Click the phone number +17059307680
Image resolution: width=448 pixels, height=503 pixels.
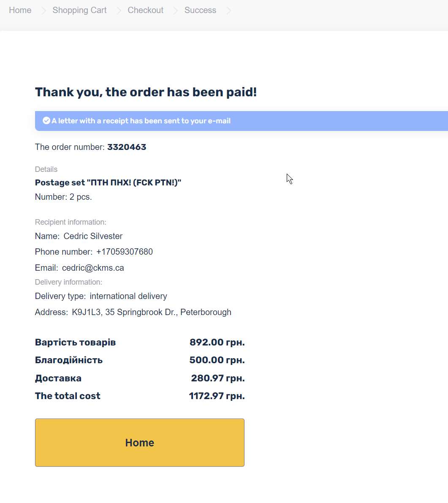click(124, 252)
